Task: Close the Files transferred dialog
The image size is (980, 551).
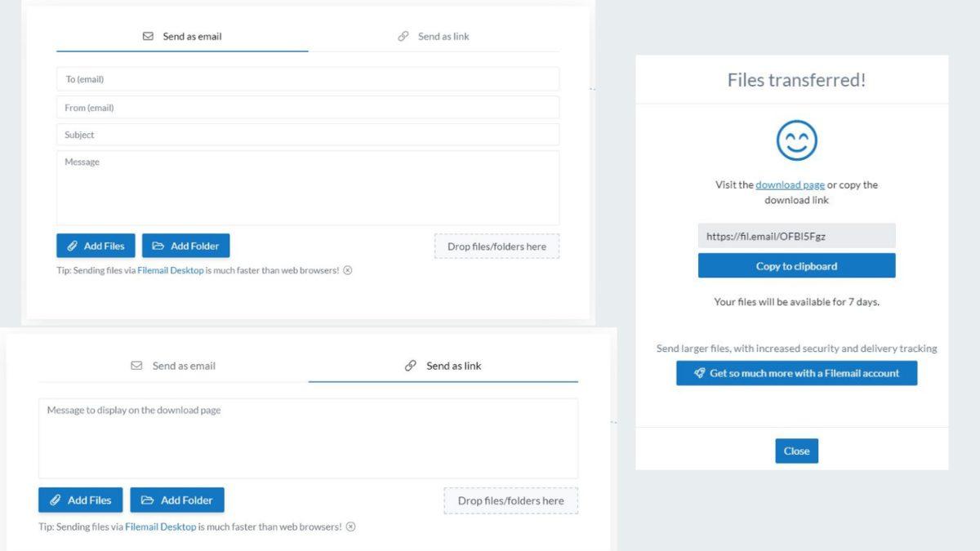Action: pos(796,451)
